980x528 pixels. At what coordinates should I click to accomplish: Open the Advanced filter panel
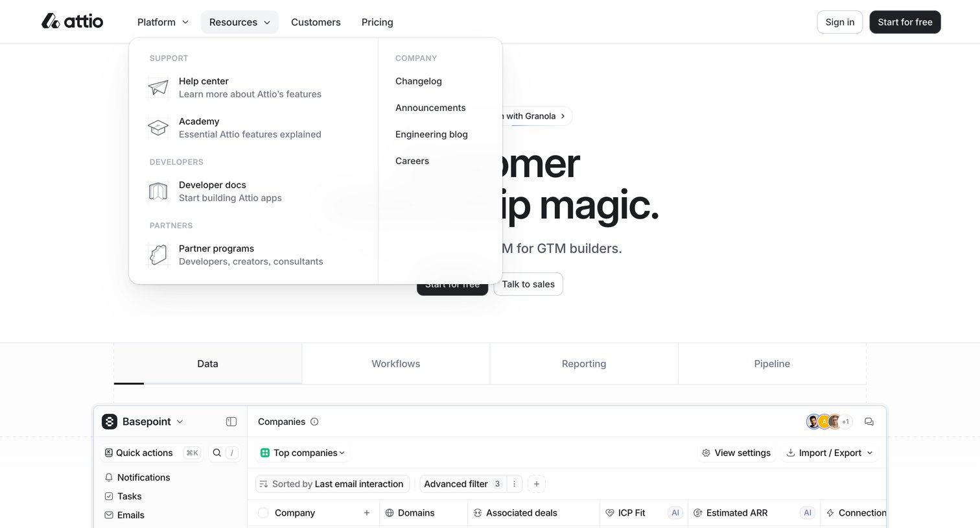[462, 484]
